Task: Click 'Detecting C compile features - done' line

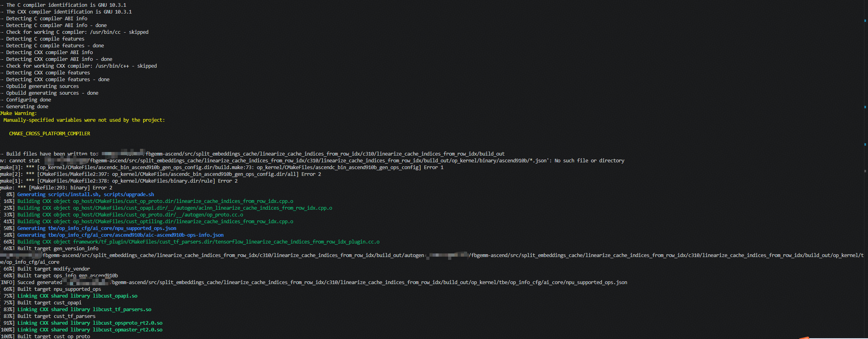Action: pos(52,46)
